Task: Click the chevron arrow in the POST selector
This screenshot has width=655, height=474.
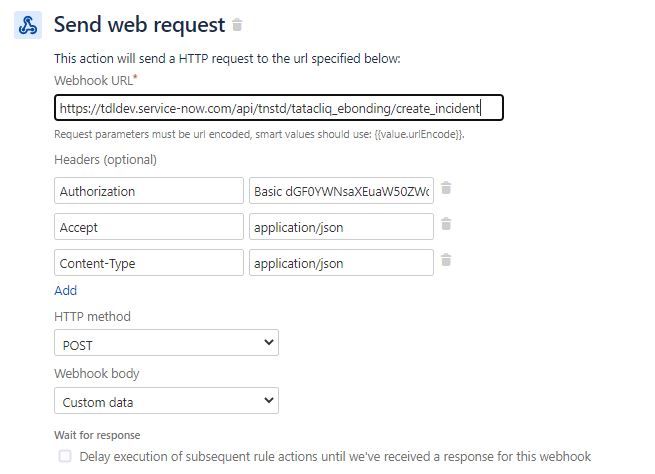Action: tap(269, 342)
